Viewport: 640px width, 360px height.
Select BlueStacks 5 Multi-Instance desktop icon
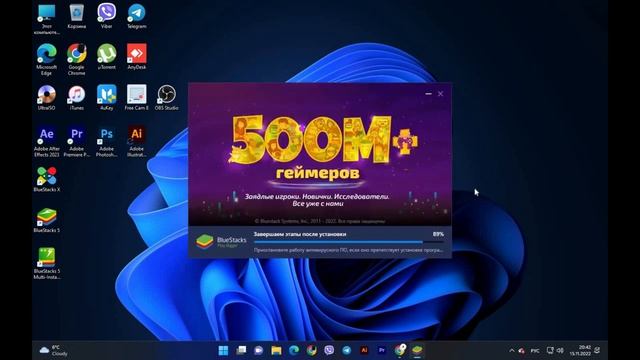tap(47, 264)
